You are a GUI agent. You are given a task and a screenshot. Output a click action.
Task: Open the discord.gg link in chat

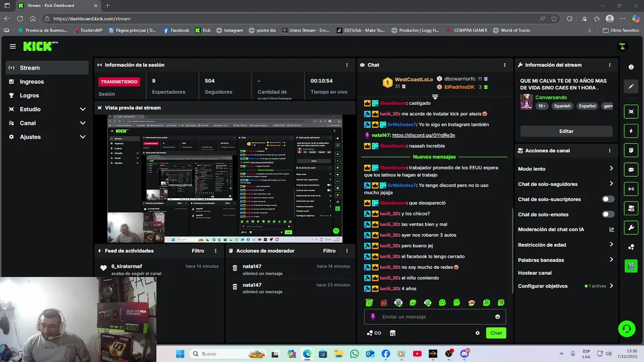pyautogui.click(x=424, y=135)
